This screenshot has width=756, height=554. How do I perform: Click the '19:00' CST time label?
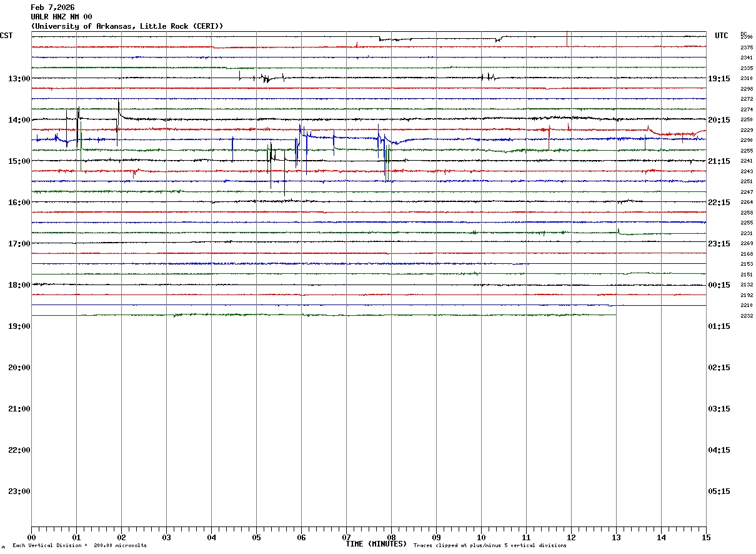pos(19,326)
